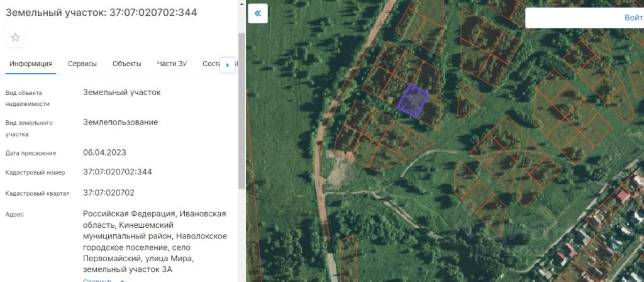Add parcel to favorites with star icon
The image size is (644, 282).
(15, 38)
